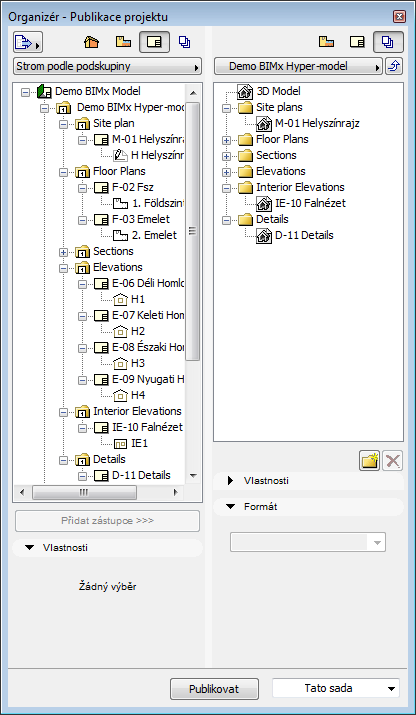The height and width of the screenshot is (715, 416).
Task: Click left tree vertical scrollbar down arrow
Action: (193, 476)
